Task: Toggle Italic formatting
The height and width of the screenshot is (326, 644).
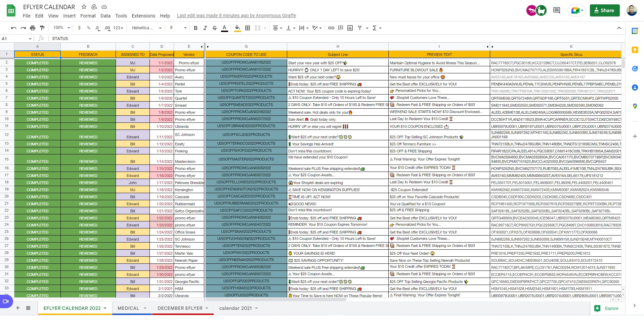Action: pos(205,28)
